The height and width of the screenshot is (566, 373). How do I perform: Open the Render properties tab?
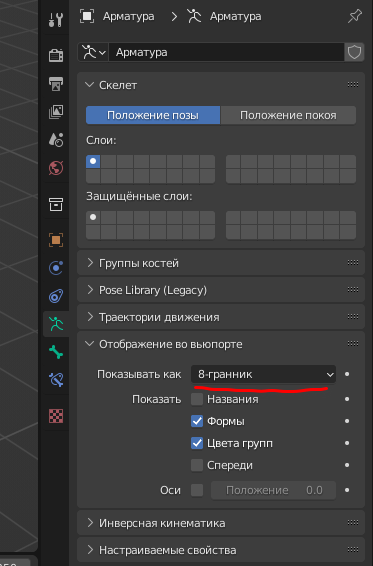tap(56, 55)
